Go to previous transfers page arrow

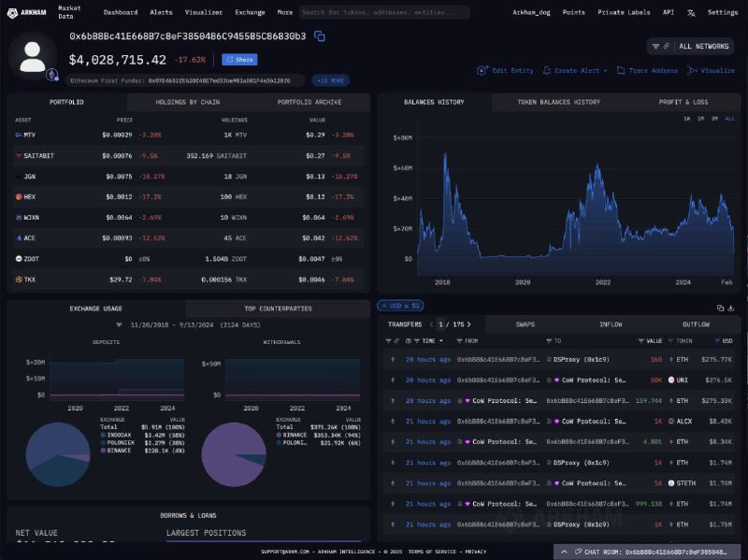coord(431,324)
